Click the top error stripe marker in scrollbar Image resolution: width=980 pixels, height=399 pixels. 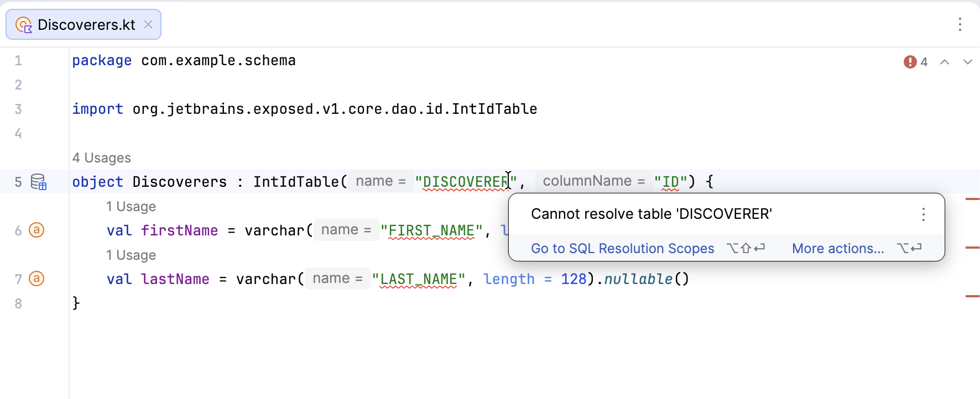(972, 199)
